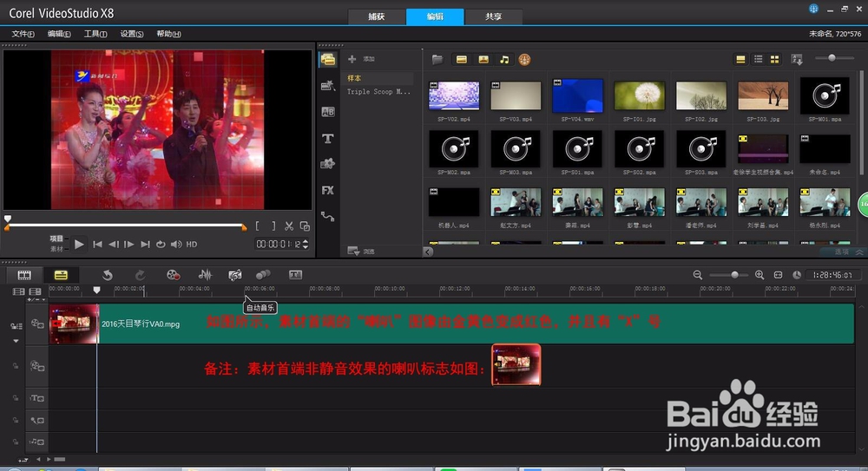Screen dimensions: 868x471
Task: Click the import media folder icon
Action: tap(437, 59)
